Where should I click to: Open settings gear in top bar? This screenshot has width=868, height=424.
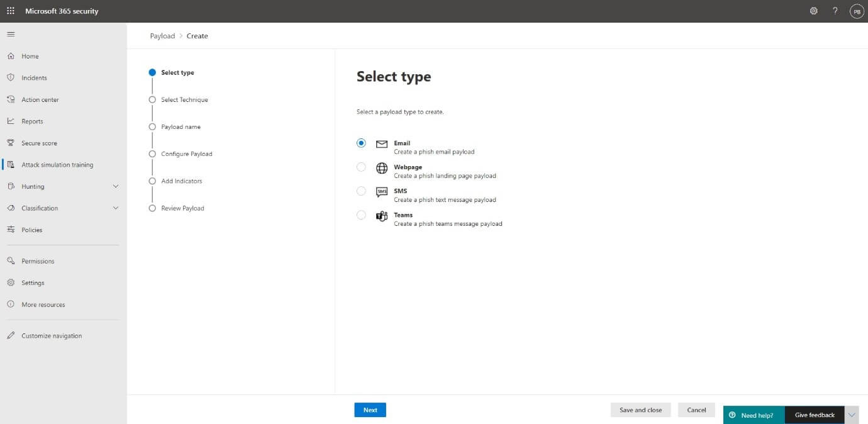pyautogui.click(x=814, y=11)
